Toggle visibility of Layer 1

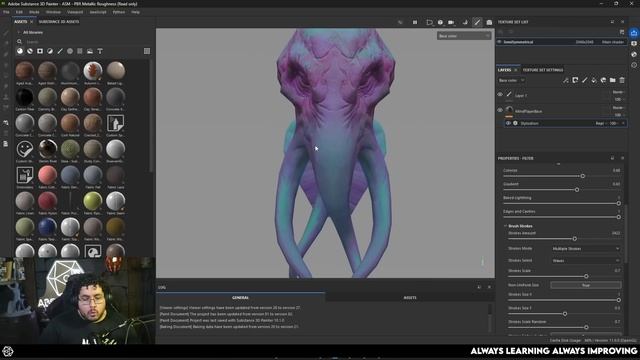tap(500, 94)
